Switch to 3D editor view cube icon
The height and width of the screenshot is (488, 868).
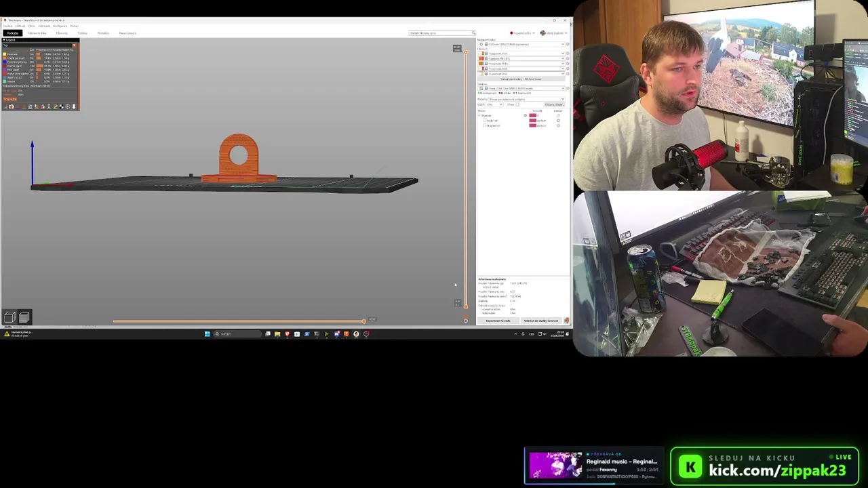(9, 317)
